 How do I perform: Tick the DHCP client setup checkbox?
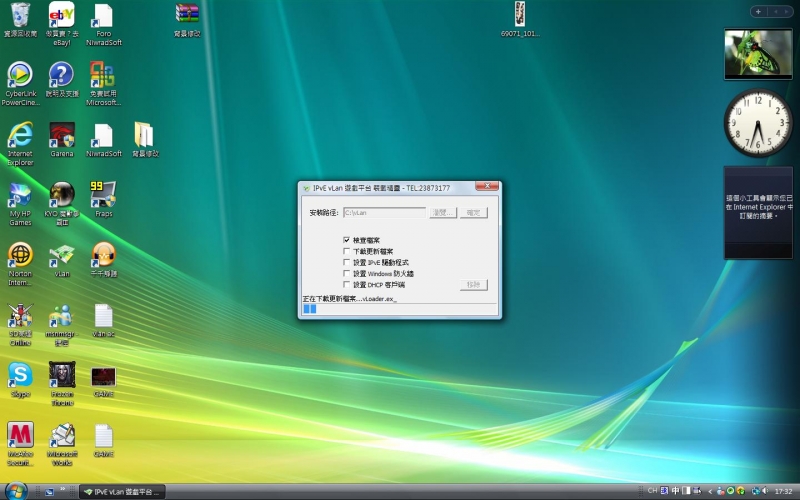pyautogui.click(x=347, y=285)
